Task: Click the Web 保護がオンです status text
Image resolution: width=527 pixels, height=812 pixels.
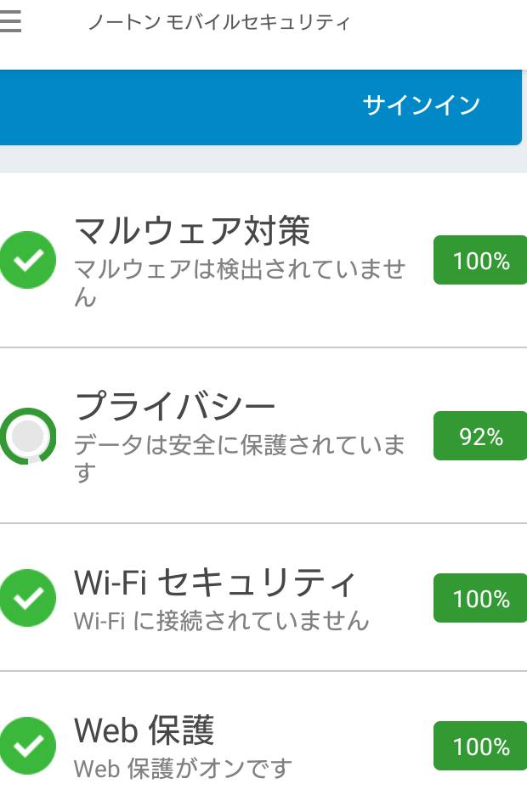Action: (x=183, y=769)
